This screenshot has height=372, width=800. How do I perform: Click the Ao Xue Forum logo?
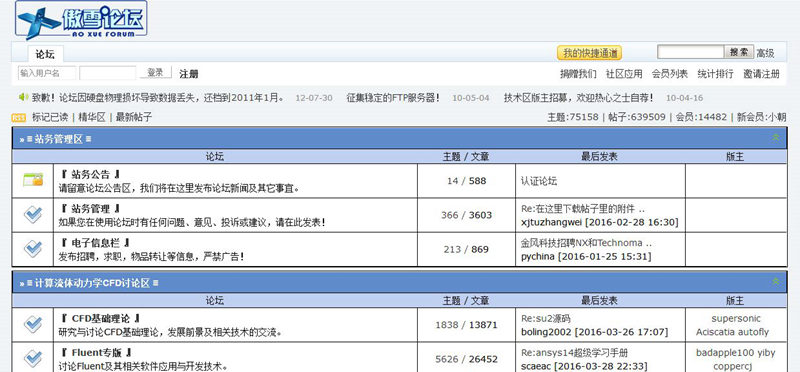pyautogui.click(x=81, y=20)
